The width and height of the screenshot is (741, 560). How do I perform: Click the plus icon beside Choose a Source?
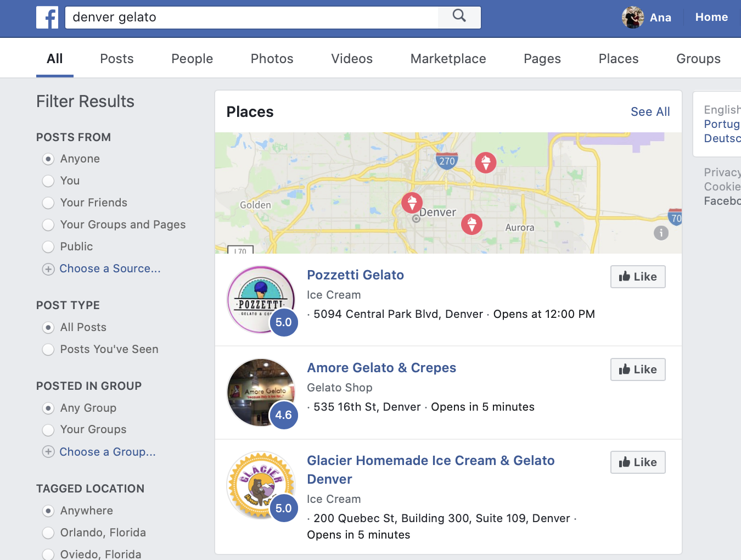click(48, 269)
